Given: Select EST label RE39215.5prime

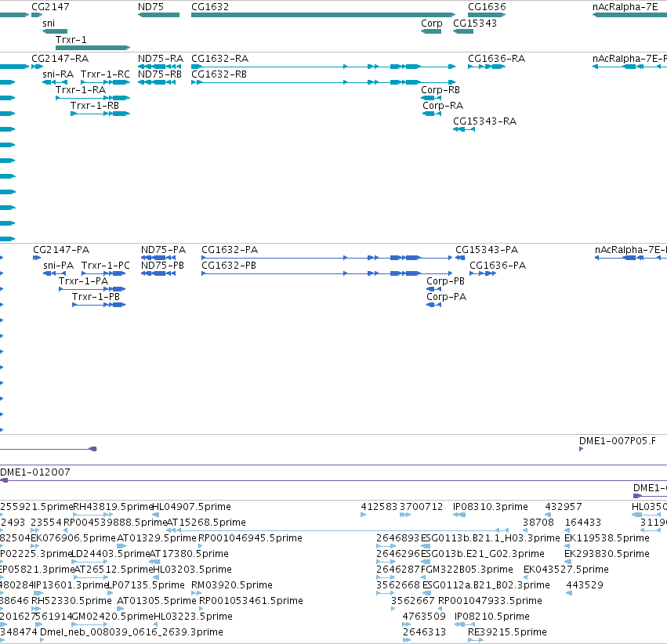Looking at the screenshot, I should tap(507, 632).
